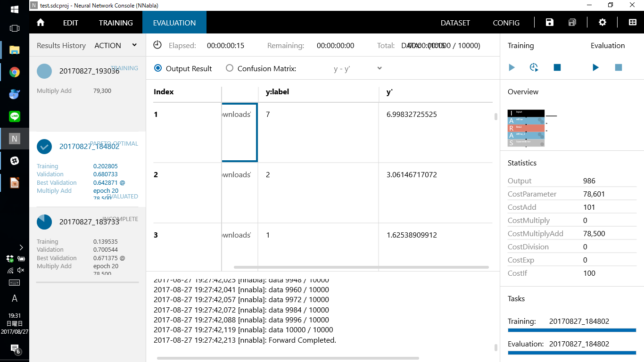The width and height of the screenshot is (644, 362).
Task: Select the Output Result radio button
Action: point(158,68)
